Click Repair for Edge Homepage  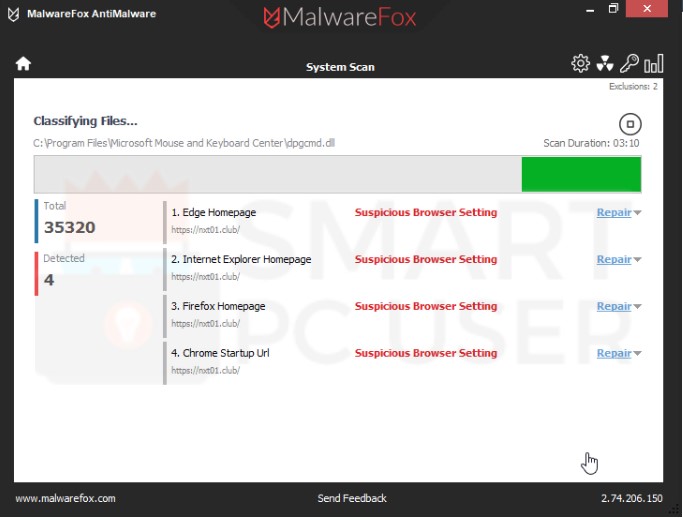point(613,213)
